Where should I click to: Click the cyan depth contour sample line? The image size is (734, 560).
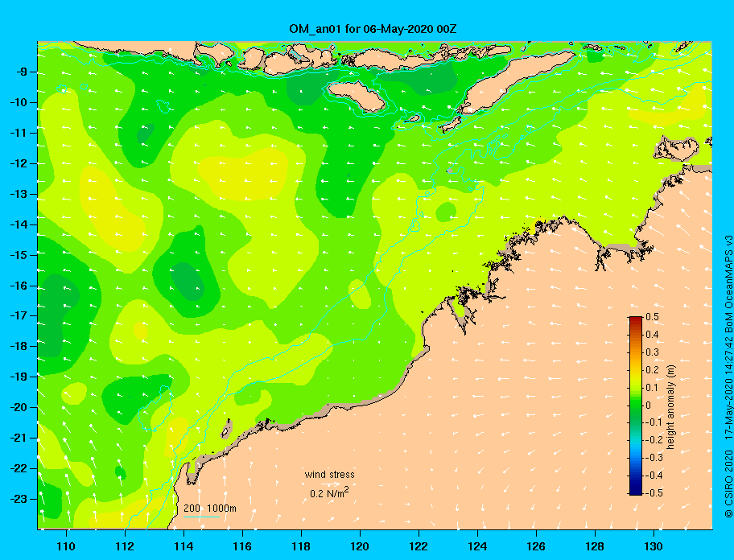tap(201, 517)
